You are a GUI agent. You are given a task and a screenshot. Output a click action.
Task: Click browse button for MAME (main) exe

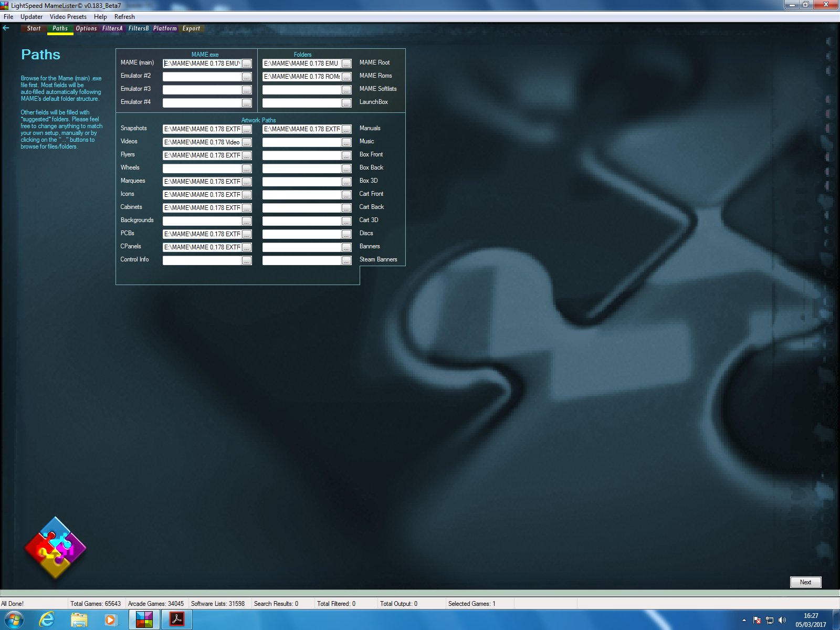(x=247, y=64)
